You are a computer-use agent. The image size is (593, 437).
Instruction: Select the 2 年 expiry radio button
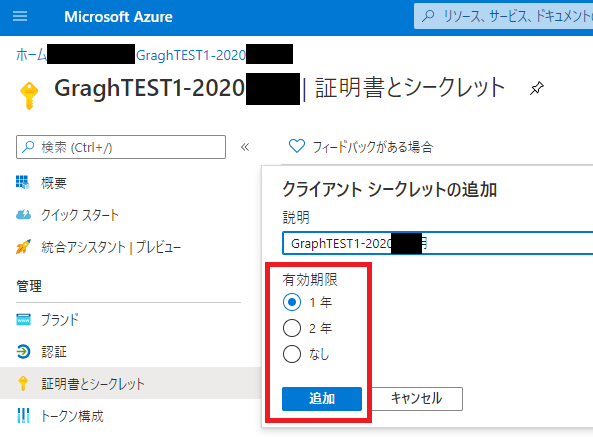292,328
